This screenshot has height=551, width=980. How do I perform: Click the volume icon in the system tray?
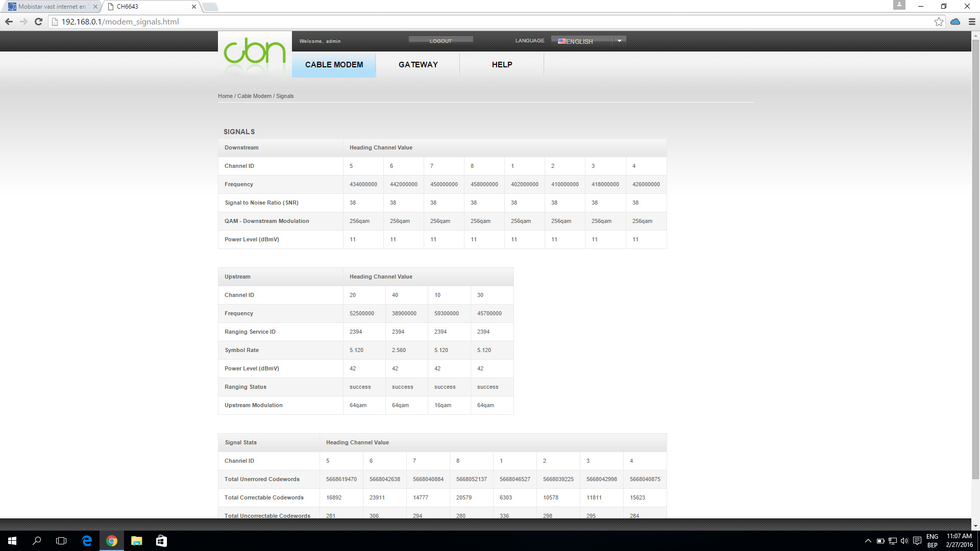tap(904, 541)
